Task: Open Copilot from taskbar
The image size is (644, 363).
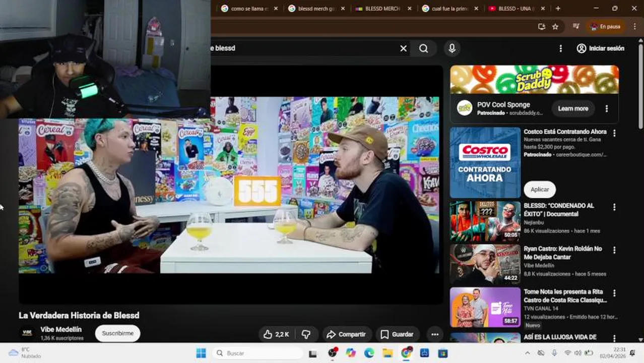Action: tap(351, 353)
